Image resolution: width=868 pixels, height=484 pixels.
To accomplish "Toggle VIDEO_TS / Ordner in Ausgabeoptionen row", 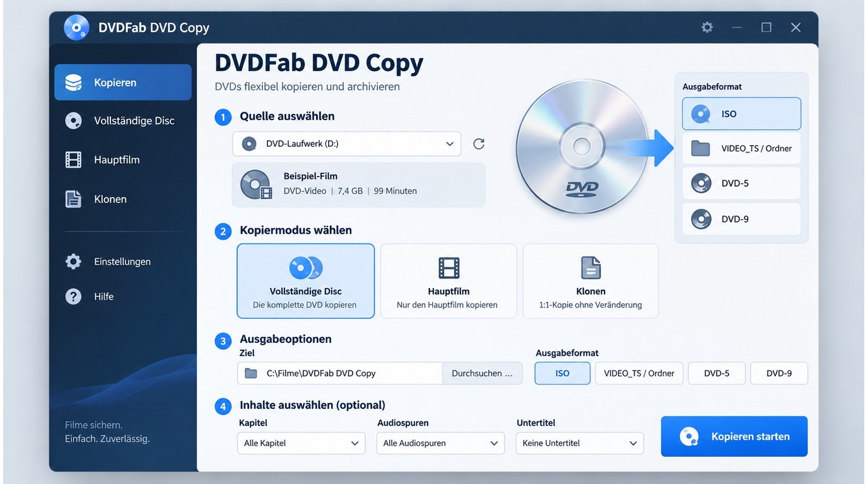I will click(639, 373).
